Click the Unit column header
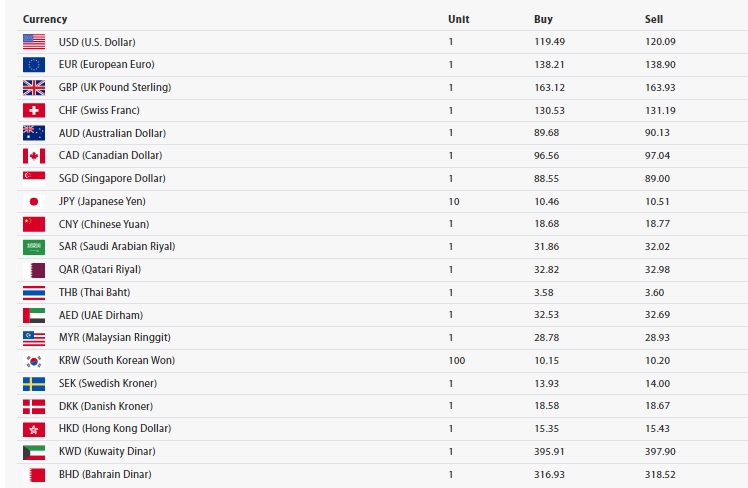Image resolution: width=748 pixels, height=488 pixels. [x=459, y=19]
